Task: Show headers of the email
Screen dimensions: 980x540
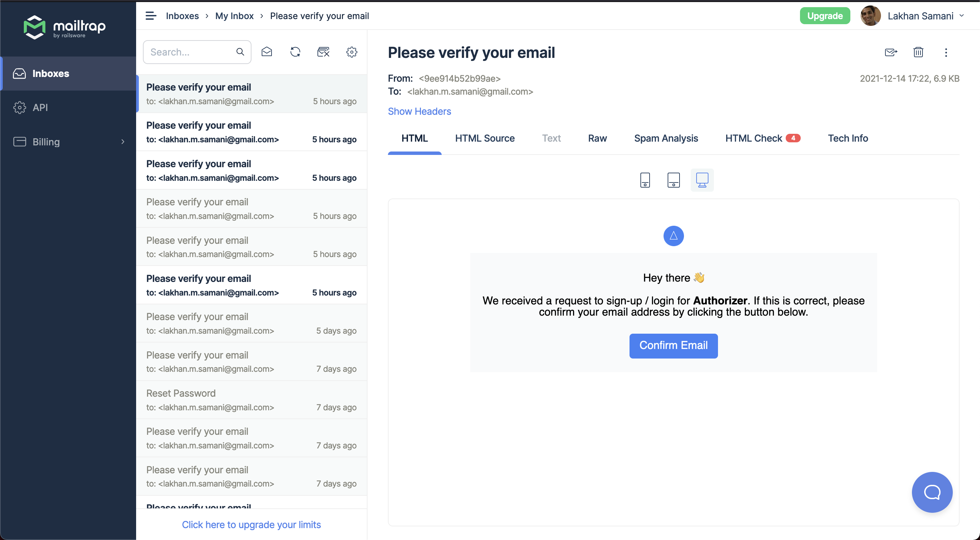Action: [x=419, y=111]
